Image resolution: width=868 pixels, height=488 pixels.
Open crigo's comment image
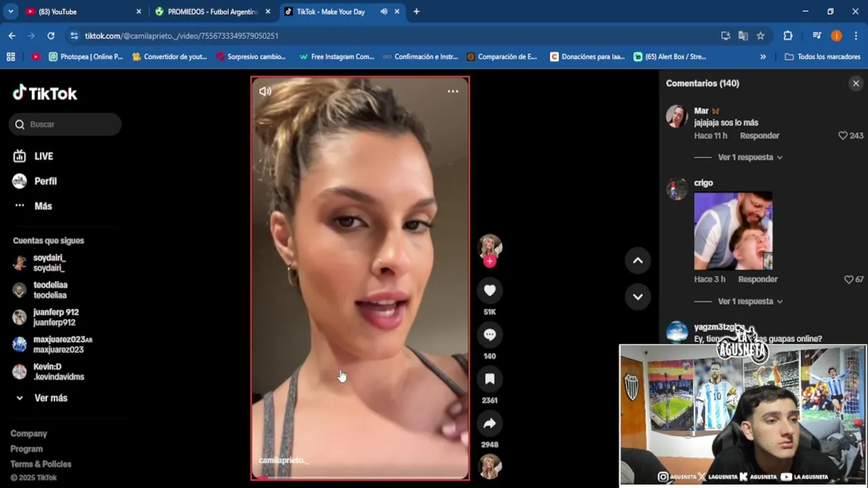(733, 231)
